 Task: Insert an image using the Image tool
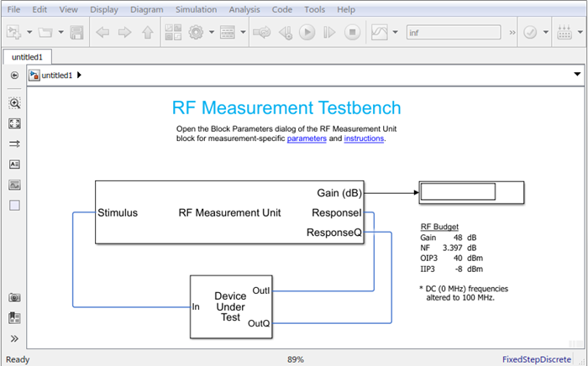(14, 185)
